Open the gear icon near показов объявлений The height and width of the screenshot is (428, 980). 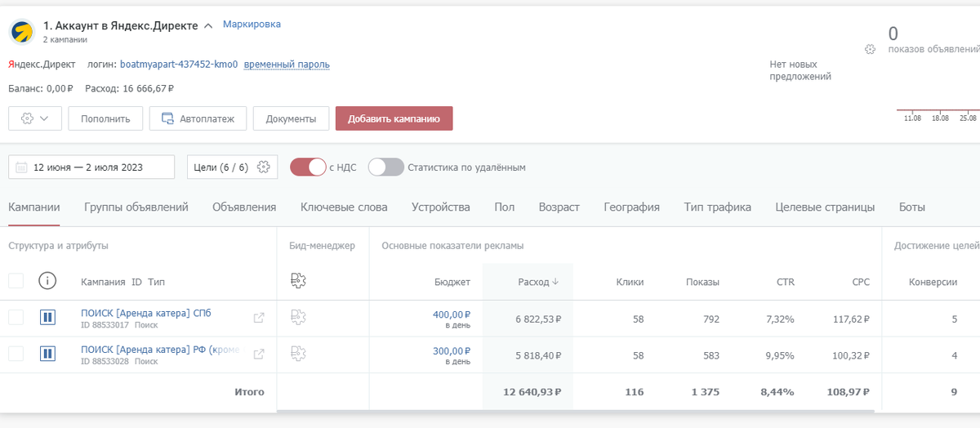[x=871, y=49]
